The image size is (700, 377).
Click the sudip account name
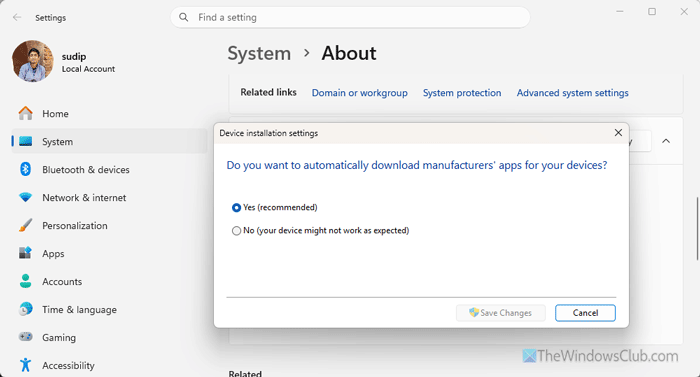pyautogui.click(x=74, y=57)
